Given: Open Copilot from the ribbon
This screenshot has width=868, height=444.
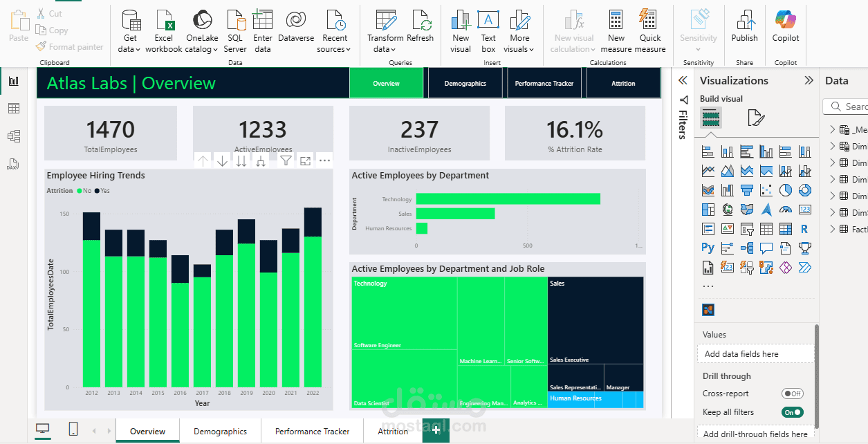Looking at the screenshot, I should tap(785, 28).
